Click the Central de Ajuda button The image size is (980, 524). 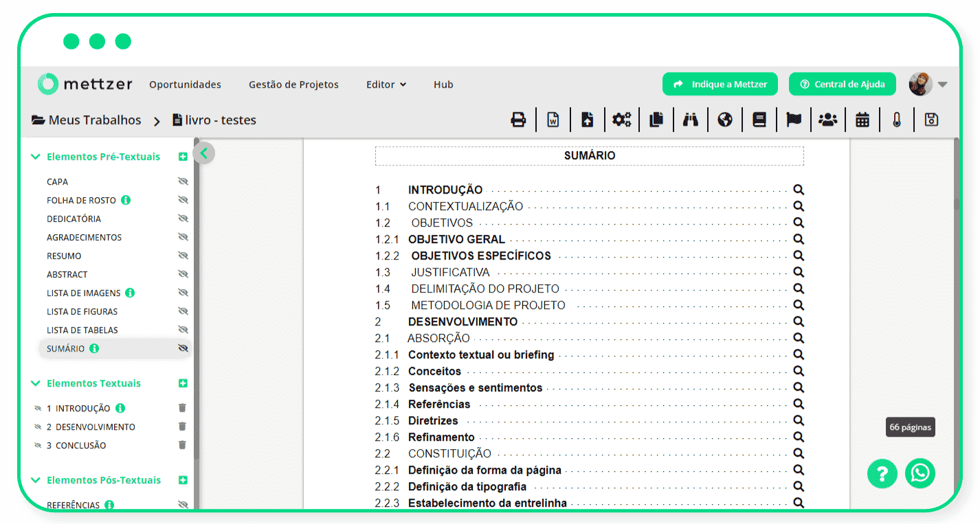pyautogui.click(x=843, y=84)
